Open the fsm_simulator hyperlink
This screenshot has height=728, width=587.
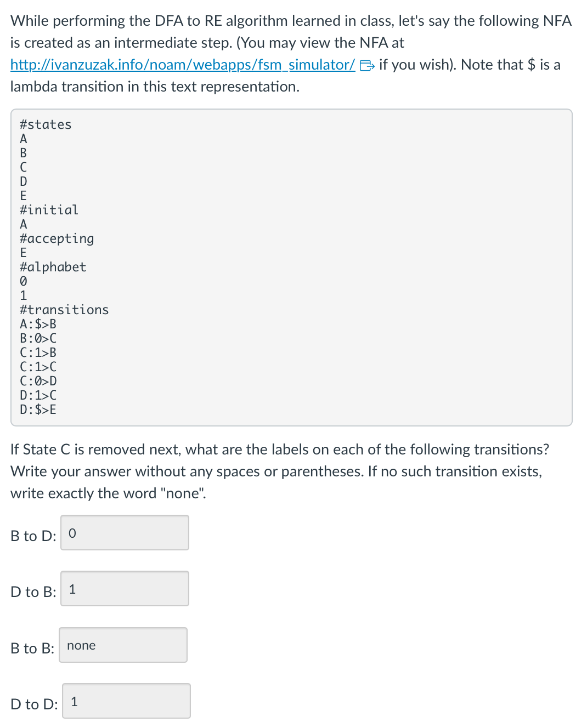(181, 64)
